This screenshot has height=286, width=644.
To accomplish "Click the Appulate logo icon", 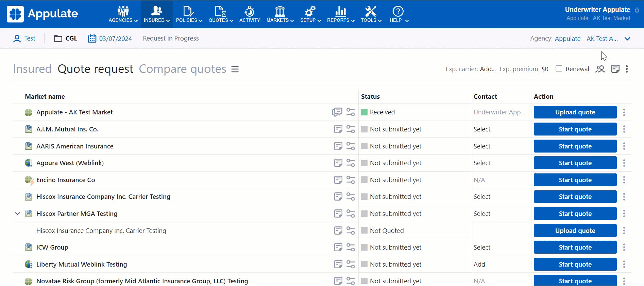I will point(15,14).
